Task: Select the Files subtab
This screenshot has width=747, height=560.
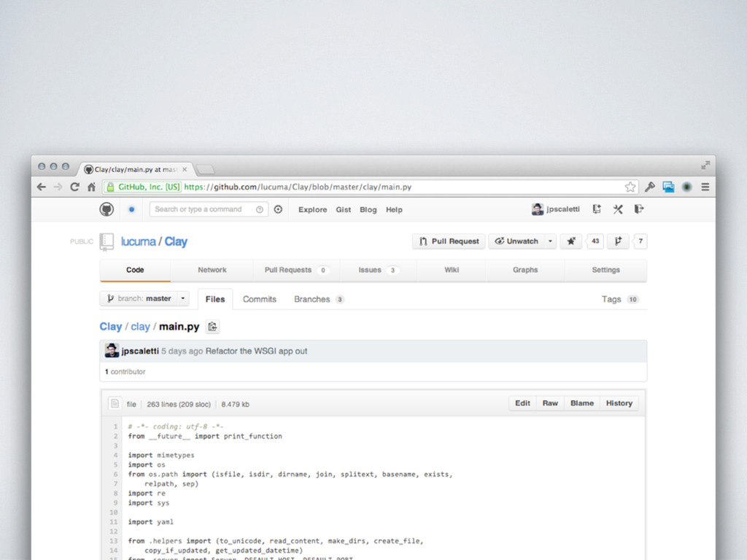Action: click(215, 299)
